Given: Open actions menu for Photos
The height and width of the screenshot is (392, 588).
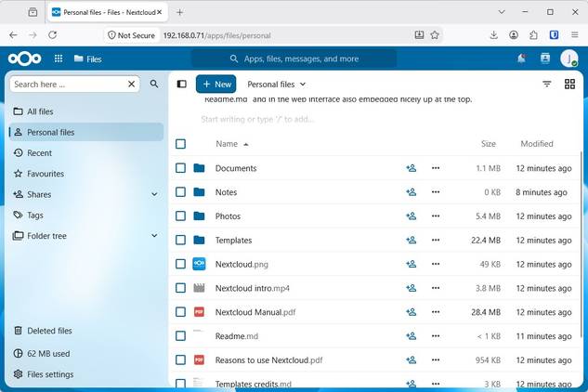Looking at the screenshot, I should pyautogui.click(x=436, y=216).
